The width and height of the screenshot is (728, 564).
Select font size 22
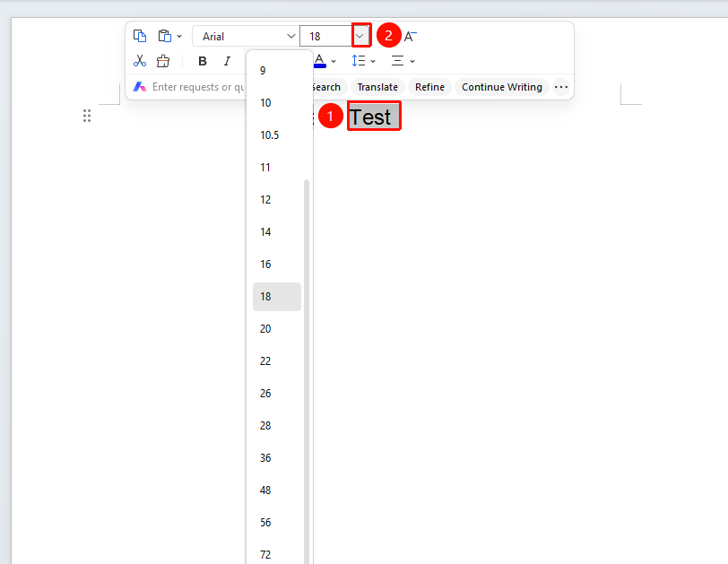277,361
